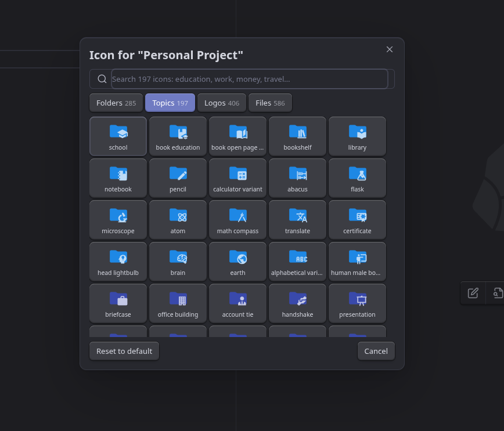Open the Logos tab

pos(222,103)
